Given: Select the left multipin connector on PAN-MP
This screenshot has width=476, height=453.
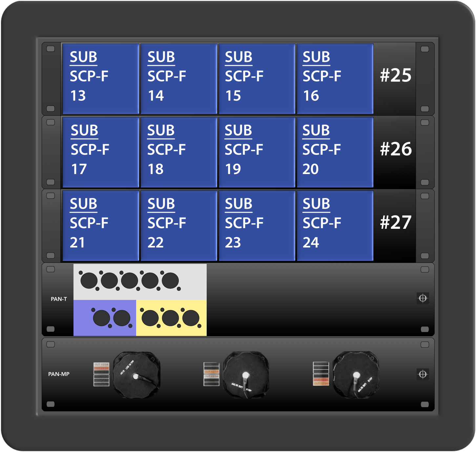Looking at the screenshot, I should click(x=136, y=375).
